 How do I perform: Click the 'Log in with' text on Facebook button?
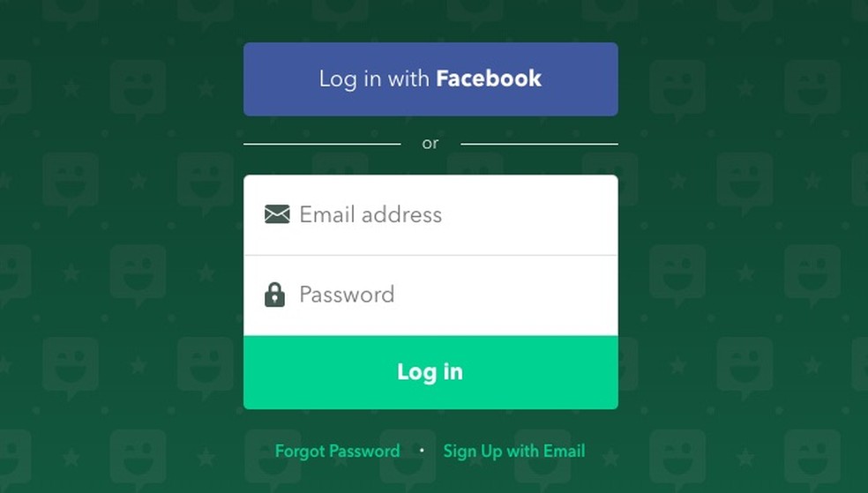[374, 78]
